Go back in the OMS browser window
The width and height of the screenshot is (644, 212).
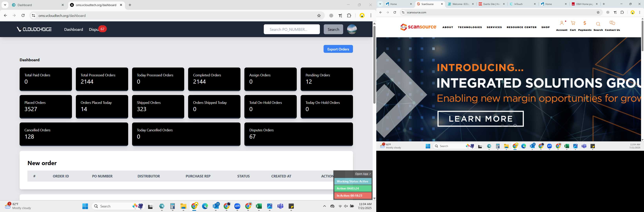click(5, 16)
